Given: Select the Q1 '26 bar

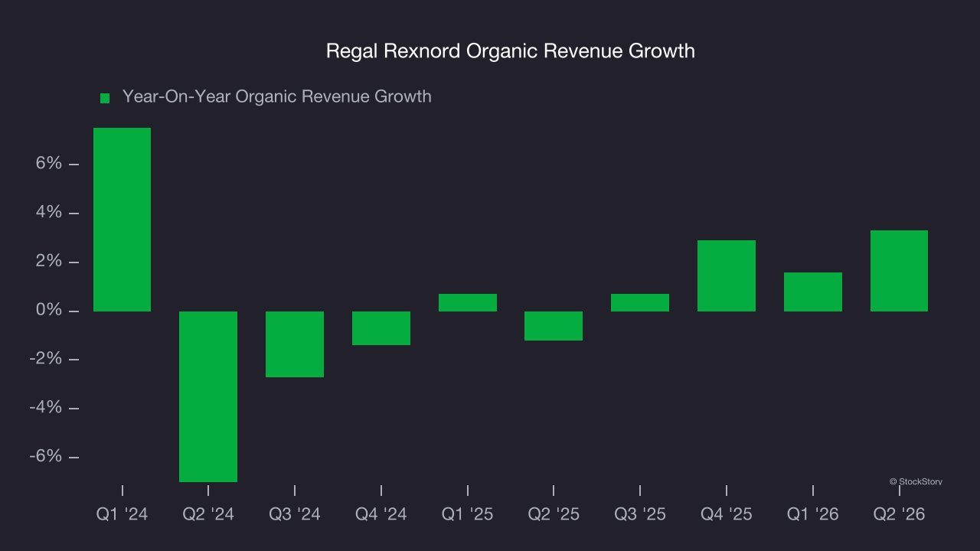Looking at the screenshot, I should (x=813, y=292).
